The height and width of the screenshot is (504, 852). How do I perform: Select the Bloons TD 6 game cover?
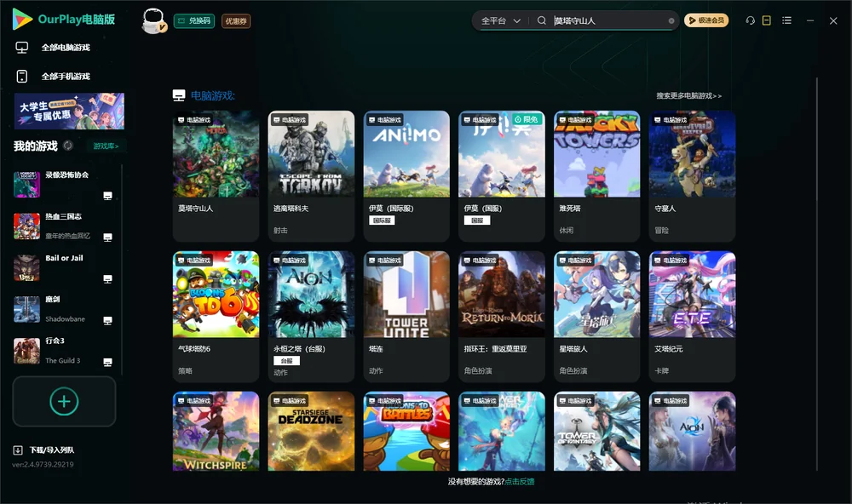216,295
